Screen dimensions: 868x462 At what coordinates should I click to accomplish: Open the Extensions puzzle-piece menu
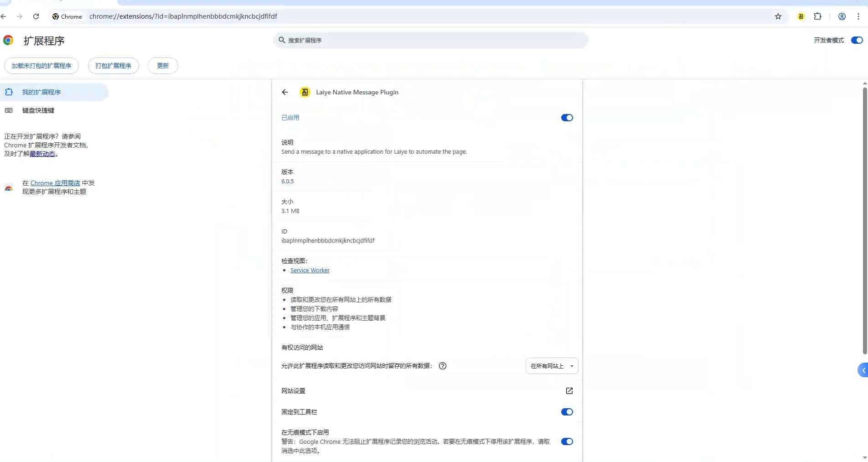pyautogui.click(x=817, y=16)
